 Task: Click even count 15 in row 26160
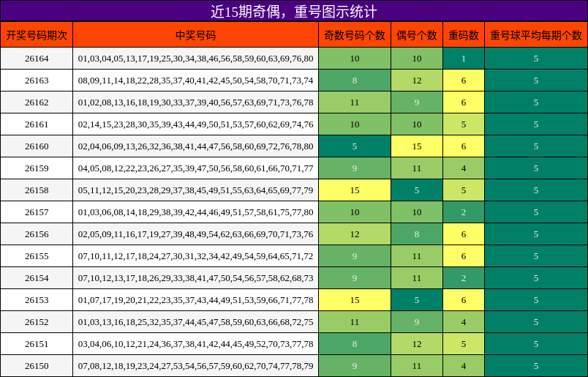[x=417, y=146]
